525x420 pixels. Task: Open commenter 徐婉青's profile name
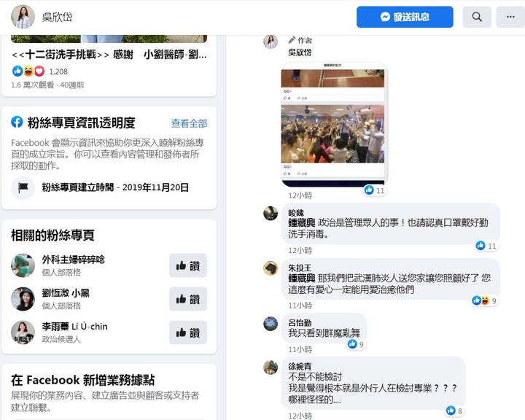[x=300, y=366]
